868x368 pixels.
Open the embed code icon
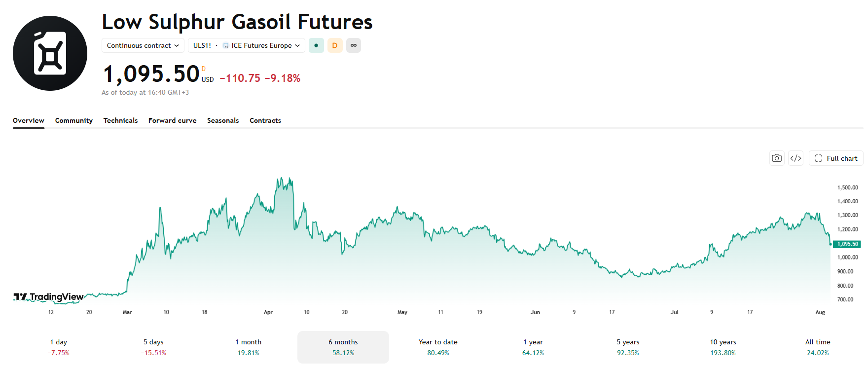coord(796,158)
